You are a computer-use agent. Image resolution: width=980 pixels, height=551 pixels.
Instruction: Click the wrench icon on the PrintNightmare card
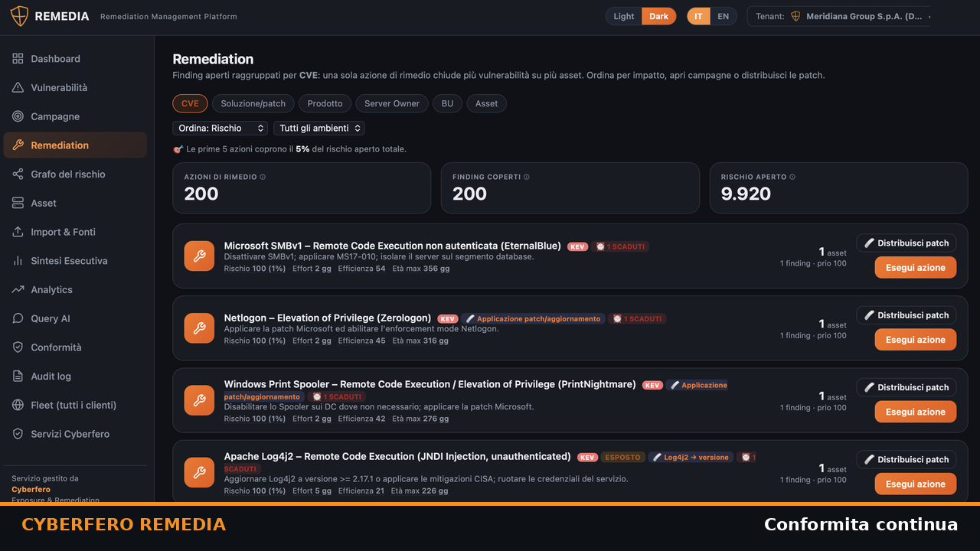[x=199, y=400]
